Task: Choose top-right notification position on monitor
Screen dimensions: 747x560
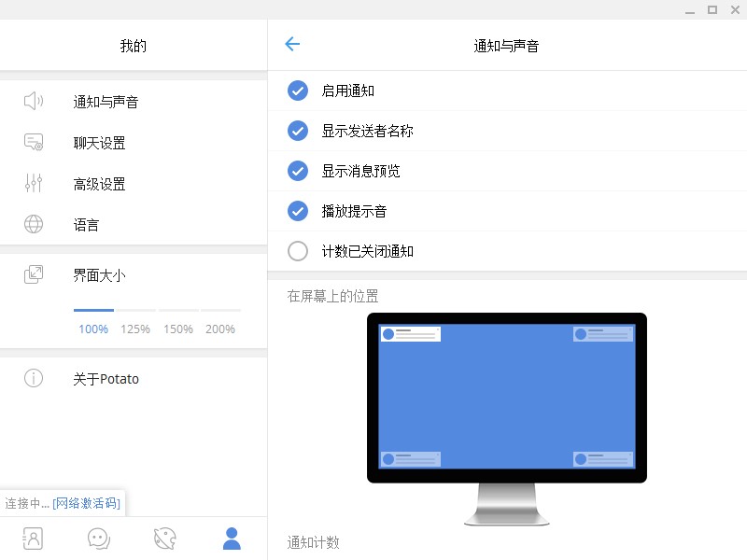Action: 603,334
